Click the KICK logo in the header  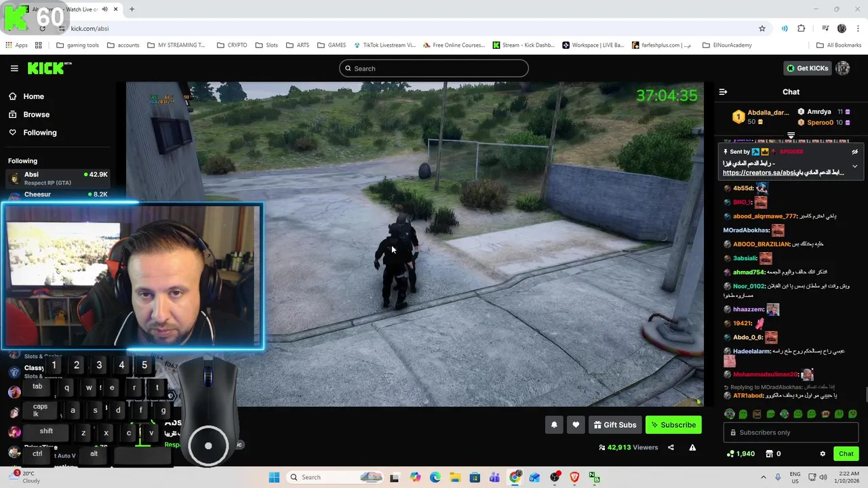coord(49,68)
